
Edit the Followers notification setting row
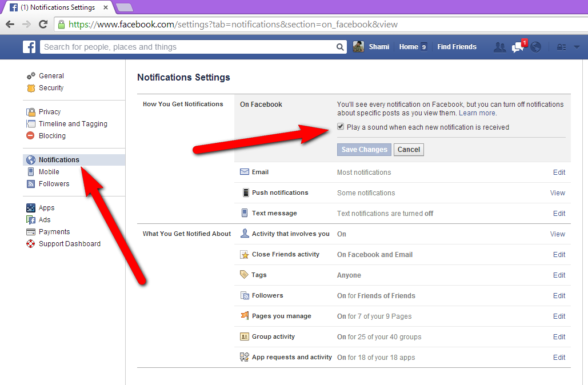tap(559, 296)
